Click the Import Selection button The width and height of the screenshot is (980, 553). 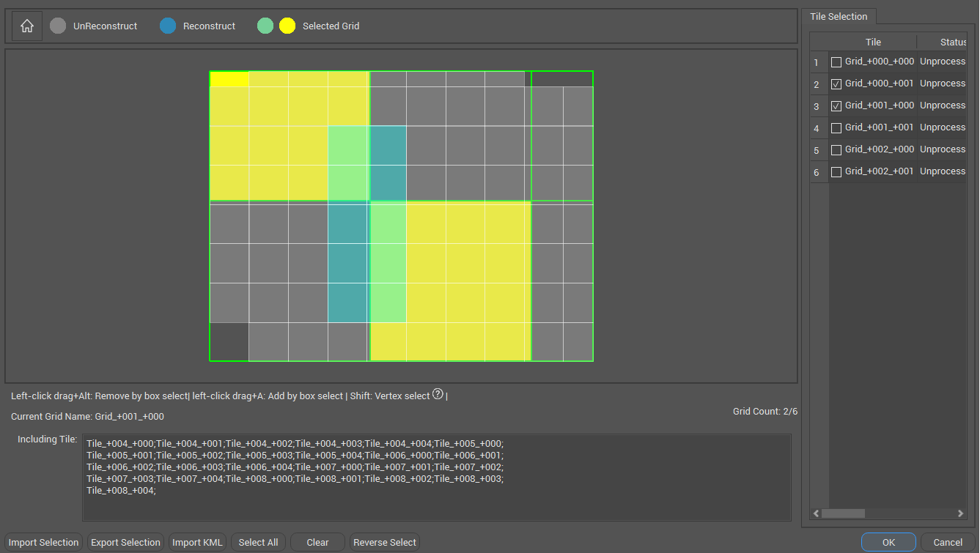pyautogui.click(x=44, y=543)
